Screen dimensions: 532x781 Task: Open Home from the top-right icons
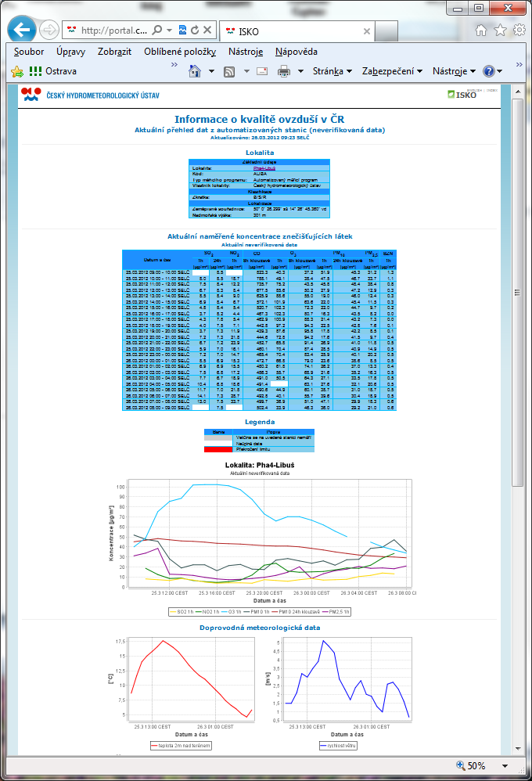click(x=480, y=31)
